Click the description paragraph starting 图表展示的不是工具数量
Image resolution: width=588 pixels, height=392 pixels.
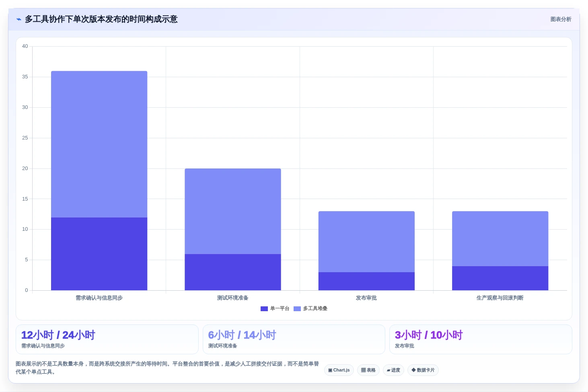tap(167, 368)
